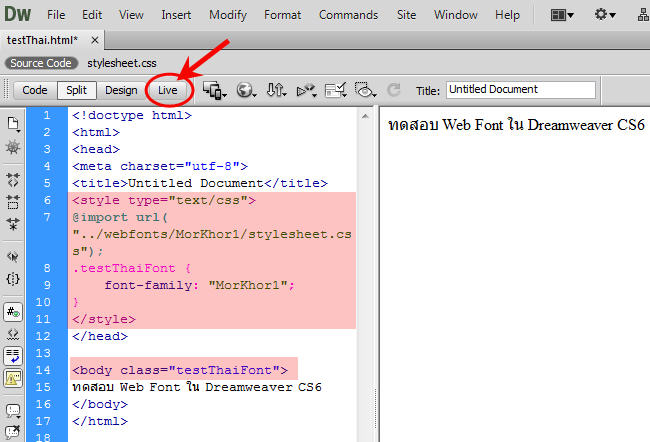Toggle Syntax Error Alerts in Info Bar
This screenshot has height=442, width=650.
click(x=13, y=378)
